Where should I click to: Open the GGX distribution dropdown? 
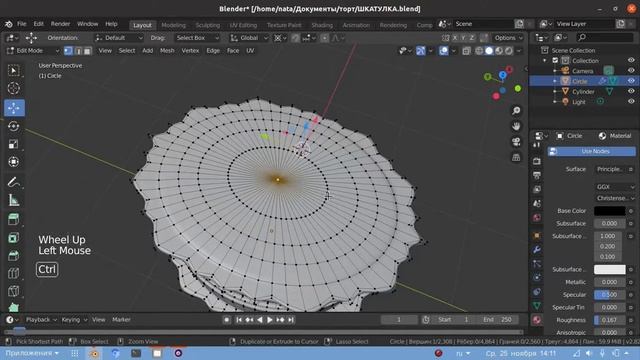615,187
